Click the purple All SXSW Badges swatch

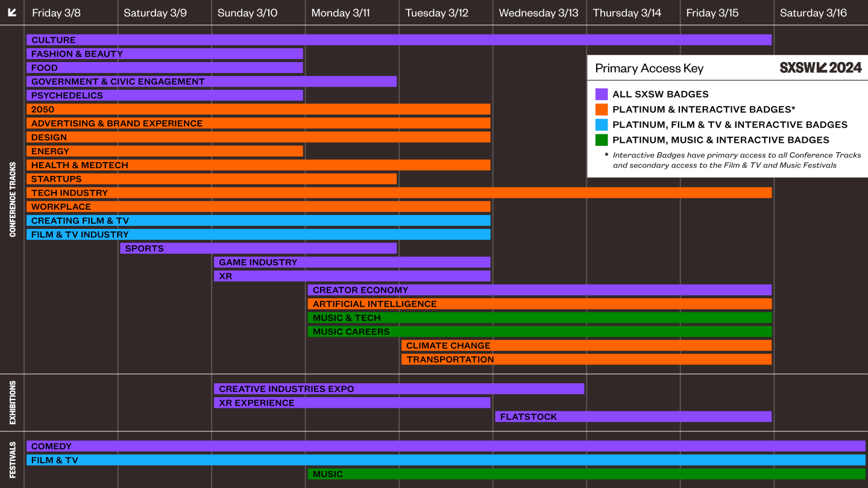coord(601,94)
